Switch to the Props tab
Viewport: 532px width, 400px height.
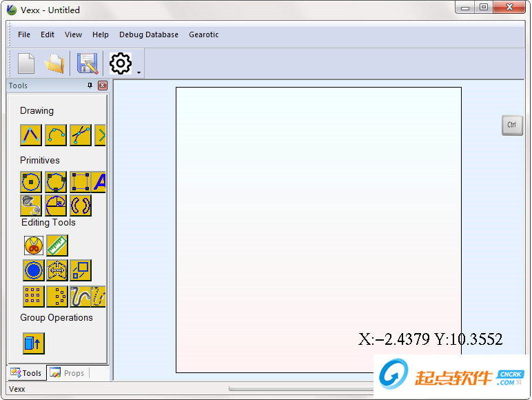click(68, 373)
